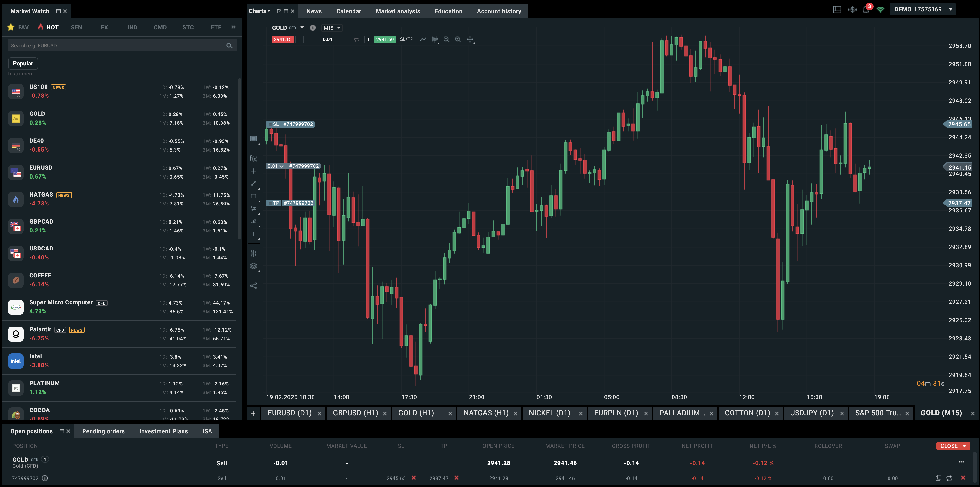This screenshot has height=487, width=980.
Task: Switch to the Pending orders tab
Action: (x=103, y=431)
